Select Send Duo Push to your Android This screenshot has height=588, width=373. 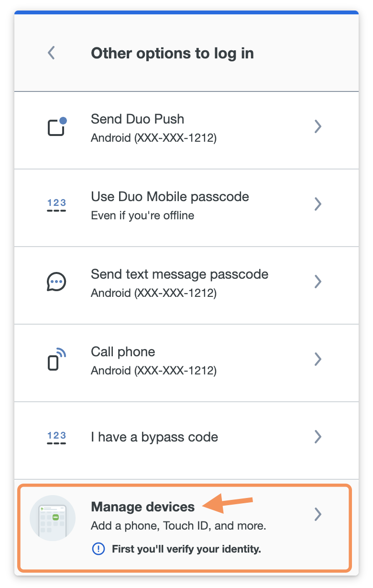click(x=137, y=119)
